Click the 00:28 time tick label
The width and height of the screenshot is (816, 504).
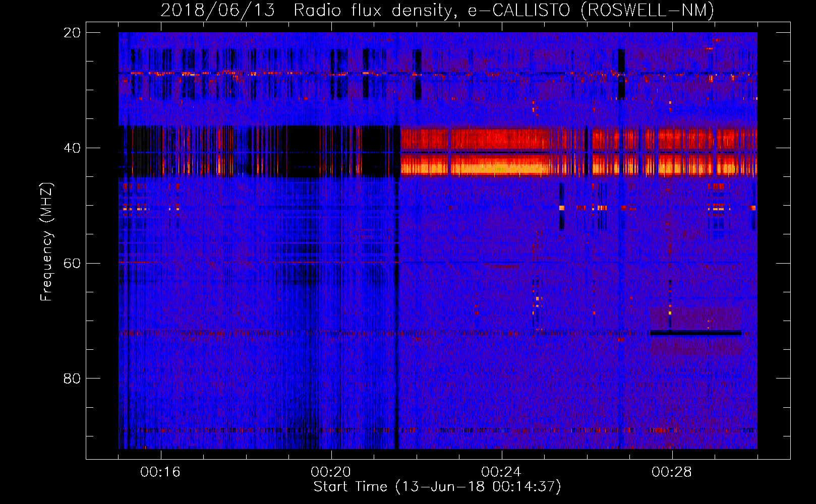click(x=672, y=472)
